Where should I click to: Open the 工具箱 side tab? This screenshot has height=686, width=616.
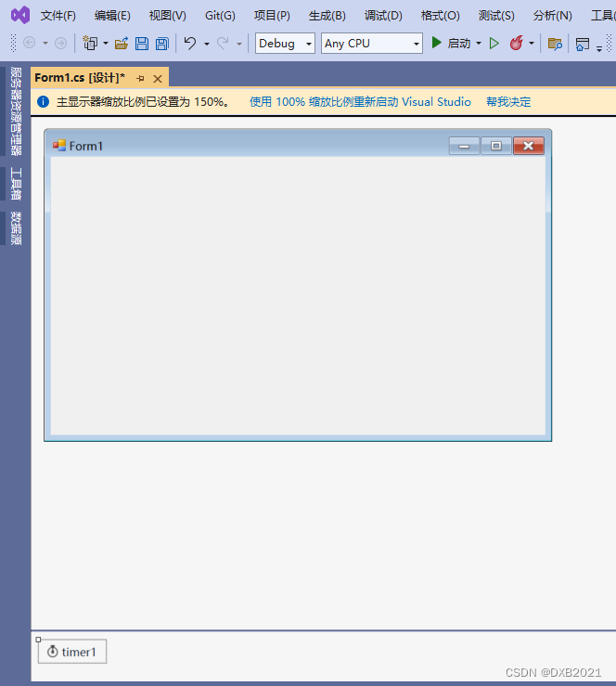16,184
